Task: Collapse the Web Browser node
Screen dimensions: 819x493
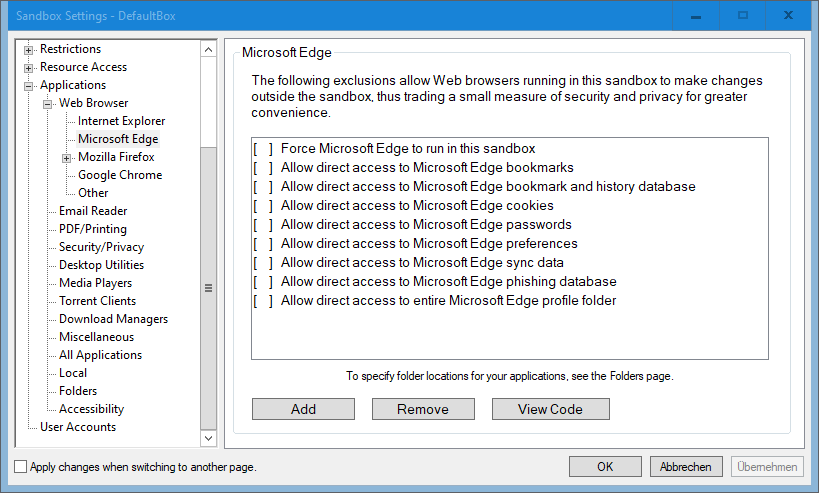Action: 48,104
